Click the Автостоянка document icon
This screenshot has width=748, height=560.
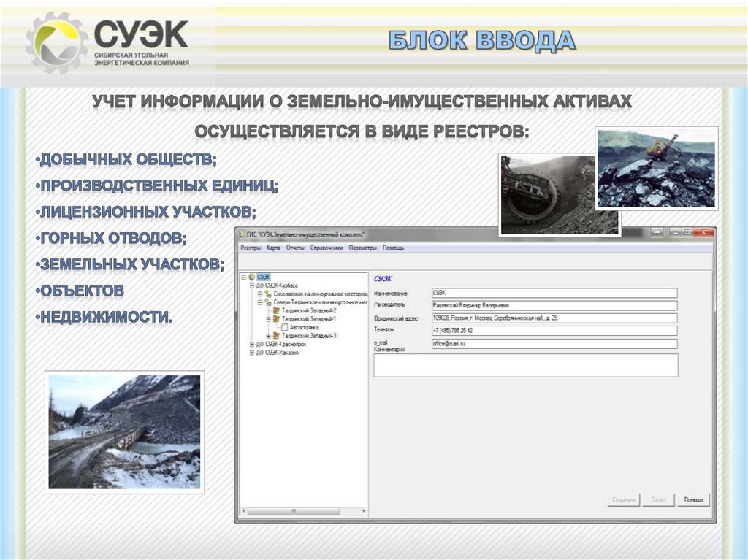tap(285, 328)
